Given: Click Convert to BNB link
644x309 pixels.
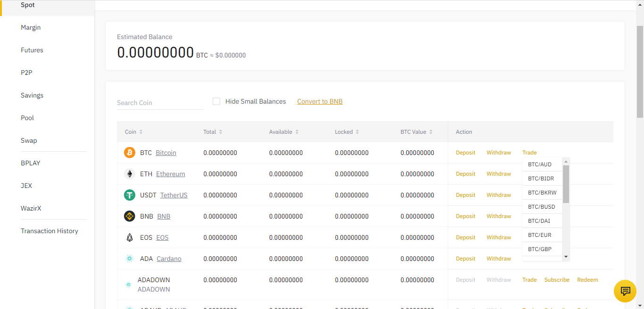Looking at the screenshot, I should (320, 101).
